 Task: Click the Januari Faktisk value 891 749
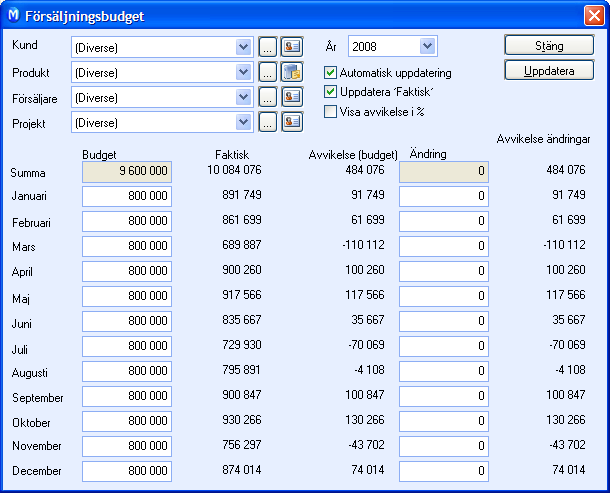click(242, 195)
